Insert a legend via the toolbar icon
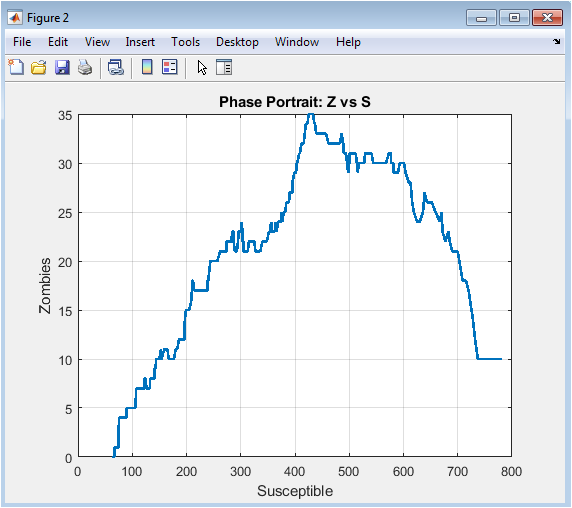Image resolution: width=572 pixels, height=508 pixels. click(170, 67)
